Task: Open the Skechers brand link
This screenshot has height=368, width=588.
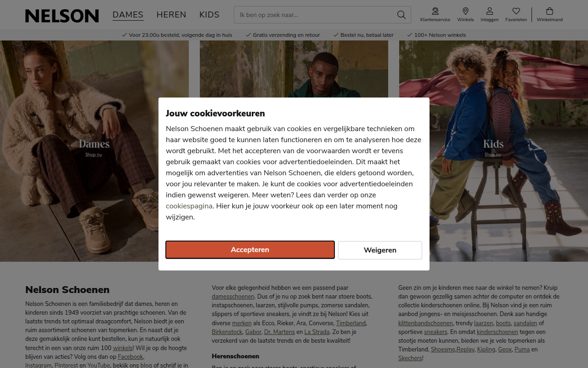Action: tap(410, 358)
